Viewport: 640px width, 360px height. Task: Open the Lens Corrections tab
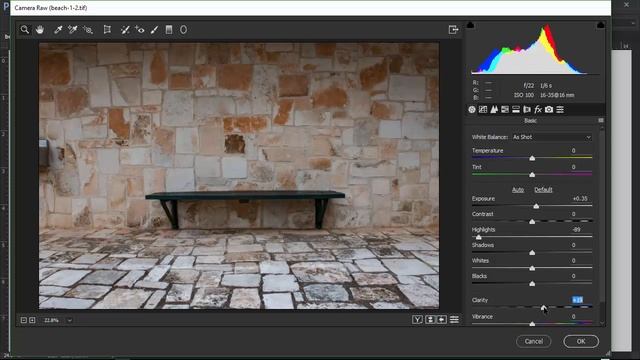[x=527, y=109]
